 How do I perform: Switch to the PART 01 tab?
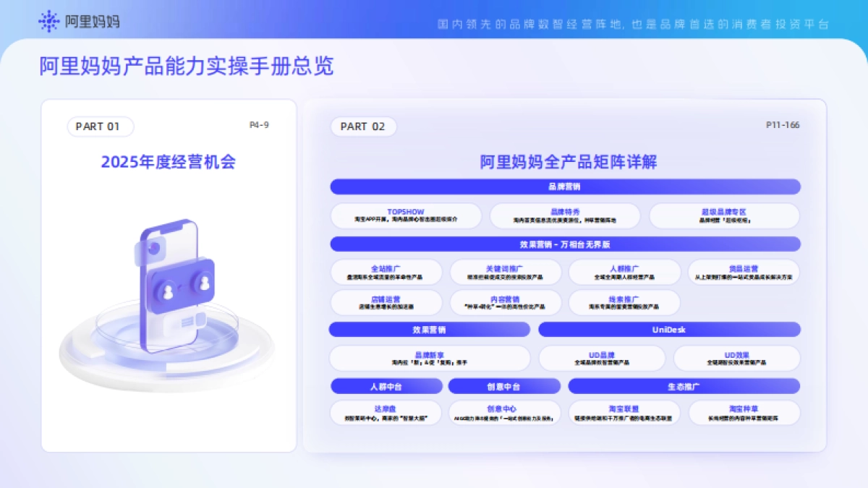click(100, 127)
